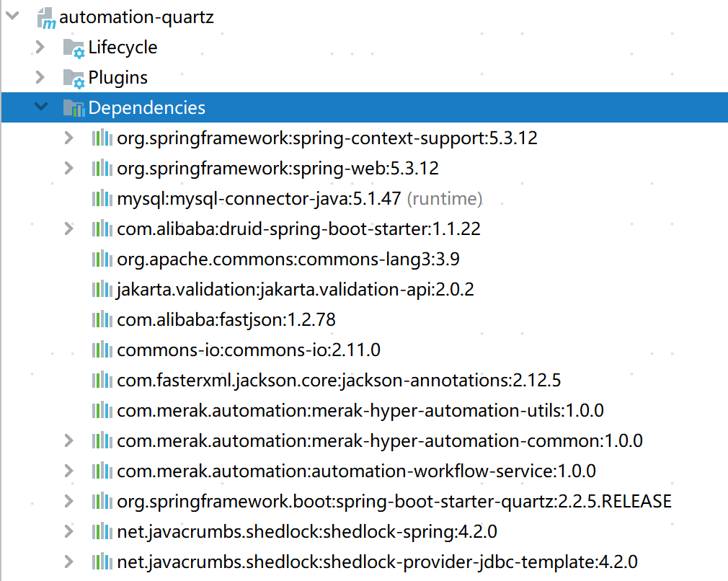Click the Dependencies folder icon
The image size is (728, 581).
pos(74,108)
